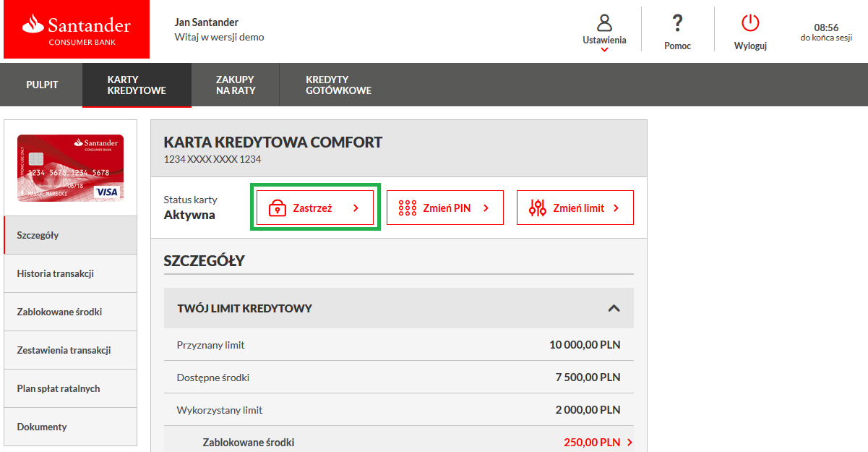Click the Wyloguj label
The height and width of the screenshot is (452, 868).
click(750, 46)
